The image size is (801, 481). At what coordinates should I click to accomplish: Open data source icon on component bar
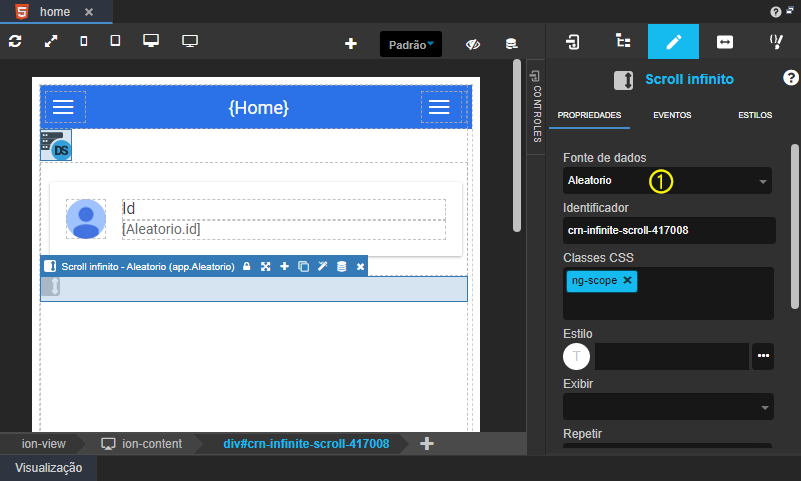click(341, 267)
